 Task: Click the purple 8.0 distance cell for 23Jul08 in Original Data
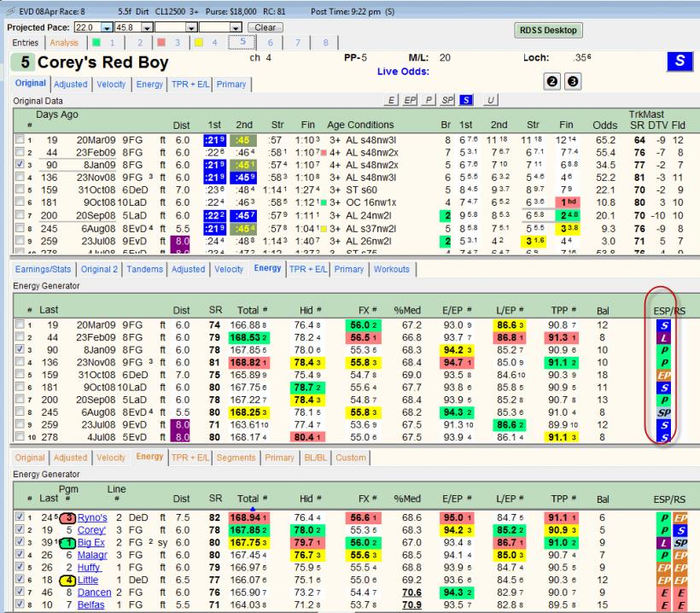click(182, 242)
